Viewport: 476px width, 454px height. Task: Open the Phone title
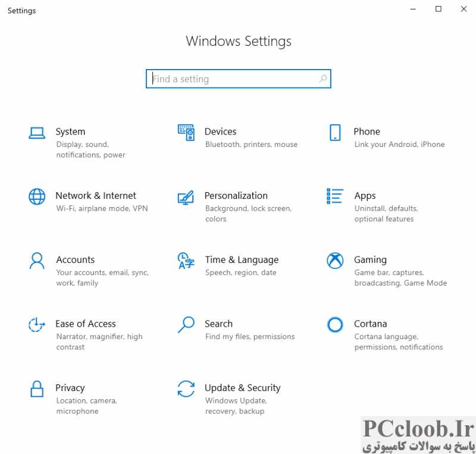pos(367,131)
